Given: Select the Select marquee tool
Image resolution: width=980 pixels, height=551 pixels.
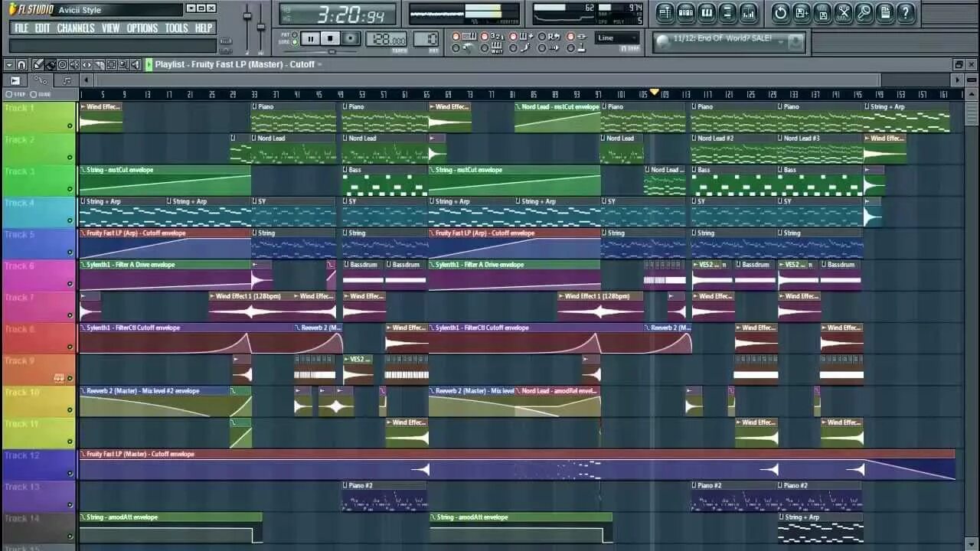Looking at the screenshot, I should point(111,64).
